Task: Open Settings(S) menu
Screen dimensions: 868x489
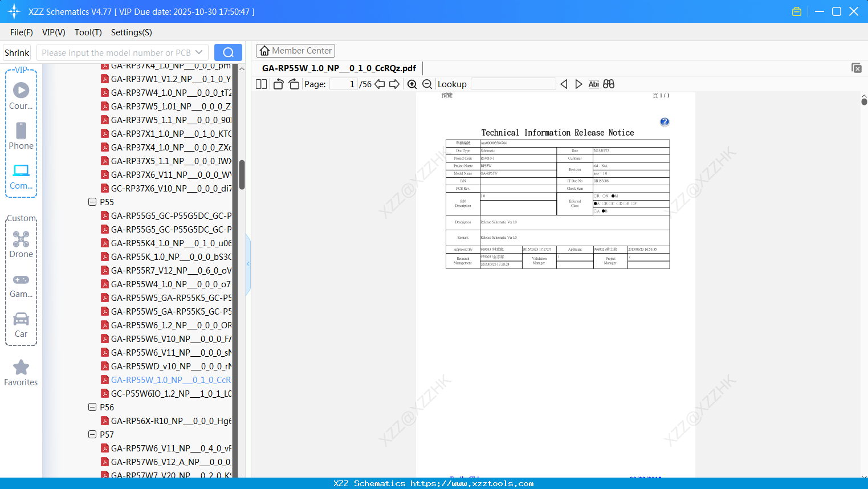Action: [x=132, y=32]
